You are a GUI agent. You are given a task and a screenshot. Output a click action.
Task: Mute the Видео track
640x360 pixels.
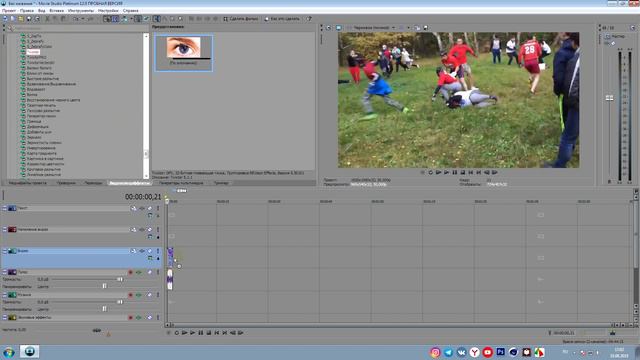tap(149, 251)
